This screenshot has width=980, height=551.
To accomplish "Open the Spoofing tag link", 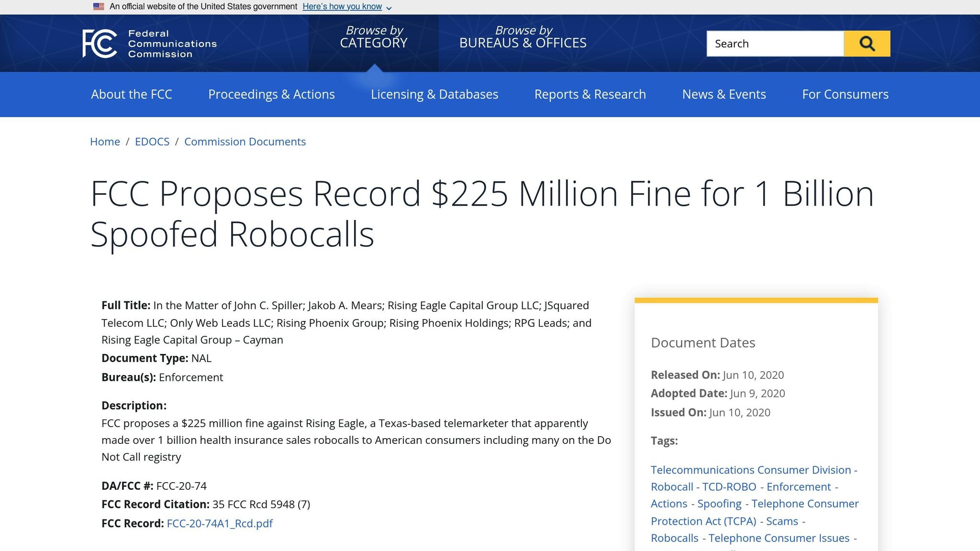I will [x=719, y=504].
